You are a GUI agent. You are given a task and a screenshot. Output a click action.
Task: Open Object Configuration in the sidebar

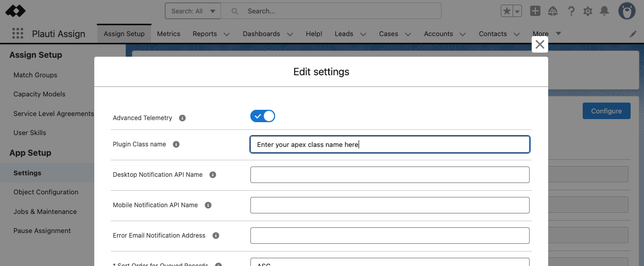pyautogui.click(x=46, y=192)
